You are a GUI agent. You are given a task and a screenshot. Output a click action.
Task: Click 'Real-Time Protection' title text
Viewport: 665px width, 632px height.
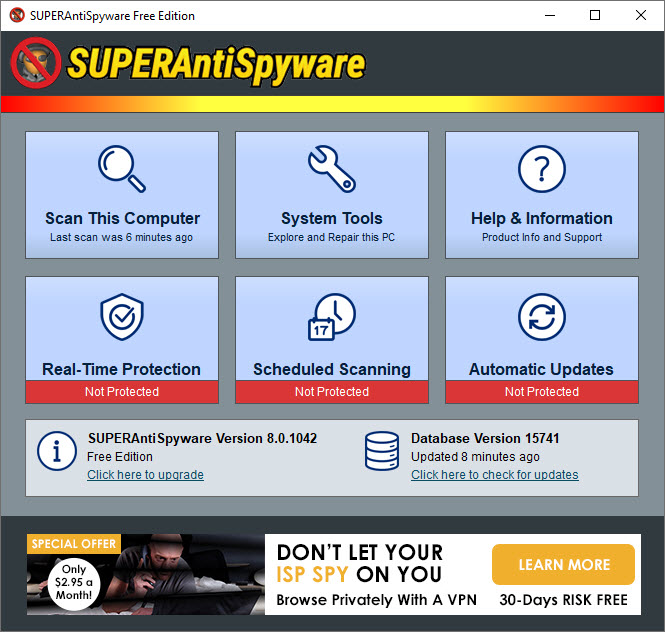[x=121, y=369]
